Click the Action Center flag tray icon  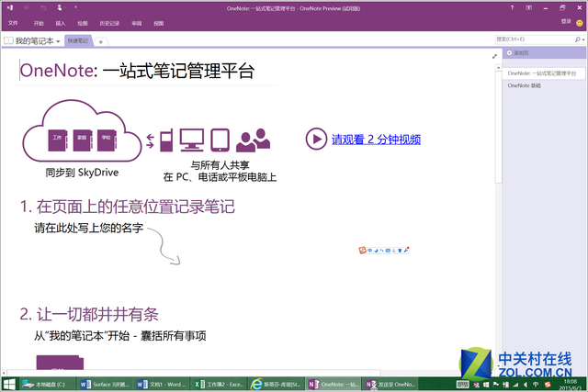point(496,385)
